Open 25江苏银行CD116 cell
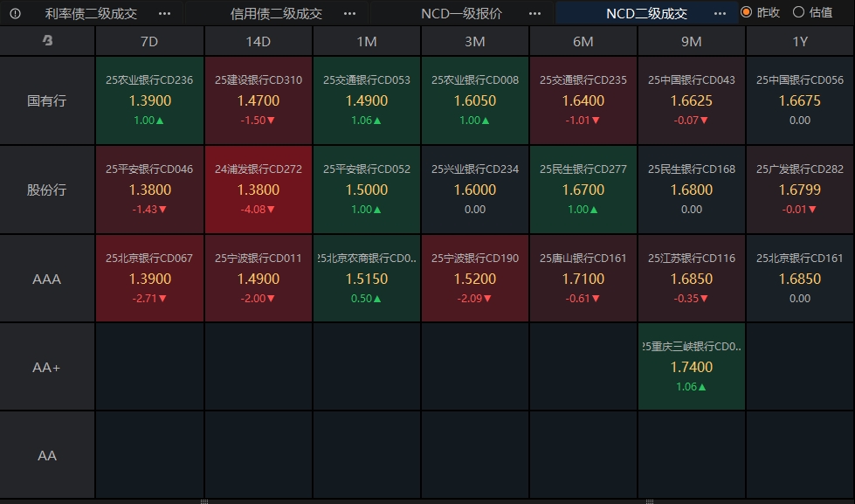The width and height of the screenshot is (855, 504). [x=692, y=279]
